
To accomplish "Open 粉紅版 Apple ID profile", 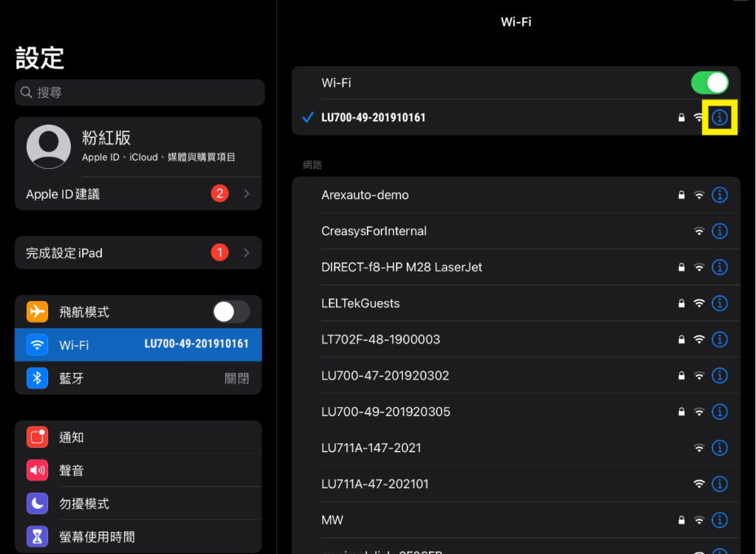I will click(138, 146).
